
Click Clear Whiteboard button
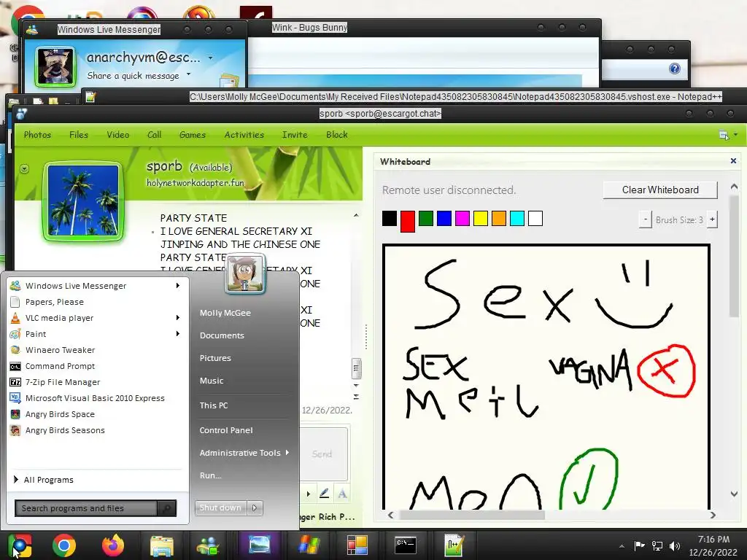tap(660, 190)
